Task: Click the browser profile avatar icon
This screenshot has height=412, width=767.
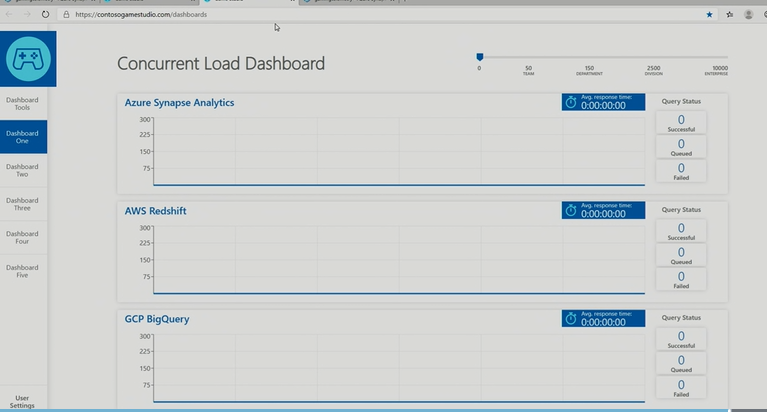Action: (749, 15)
